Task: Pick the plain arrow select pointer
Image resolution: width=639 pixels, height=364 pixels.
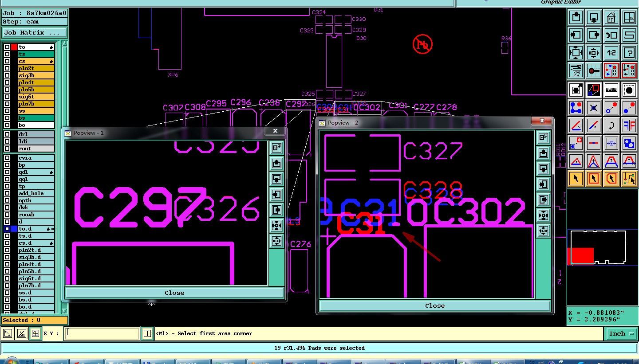Action: (576, 179)
